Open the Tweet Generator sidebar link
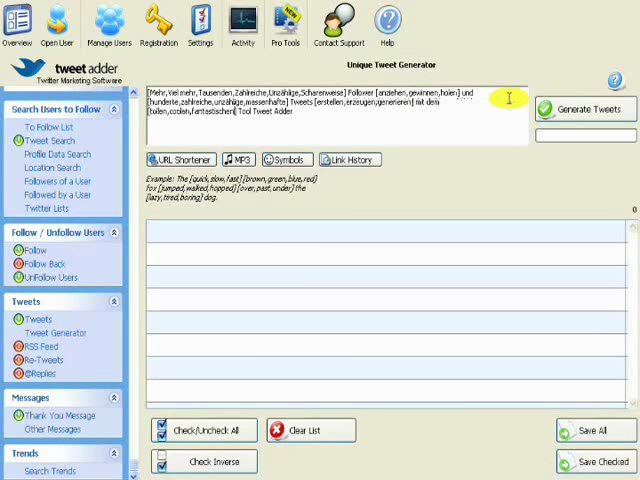This screenshot has height=480, width=640. (x=55, y=333)
